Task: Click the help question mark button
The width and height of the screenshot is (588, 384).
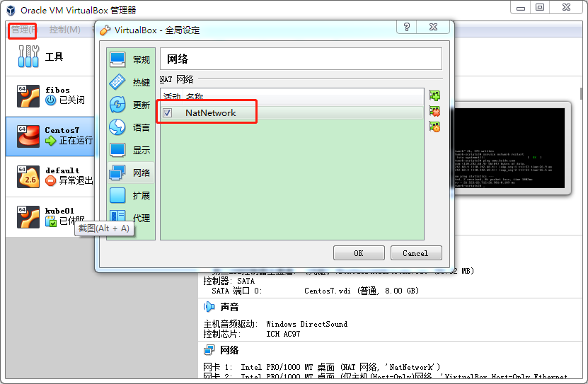Action: coord(406,27)
